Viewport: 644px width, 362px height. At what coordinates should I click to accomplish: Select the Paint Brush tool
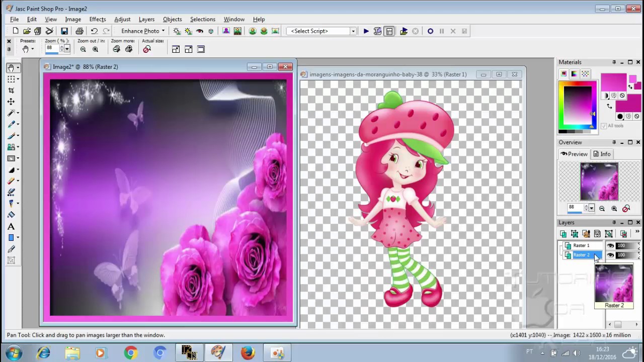point(11,136)
